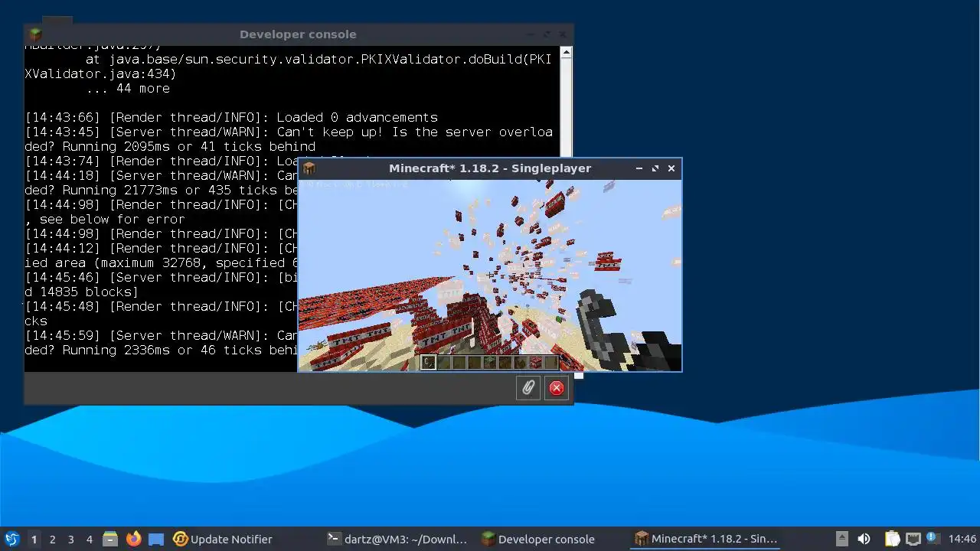Image resolution: width=980 pixels, height=551 pixels.
Task: Click log text '... 44 more'
Action: [x=128, y=89]
